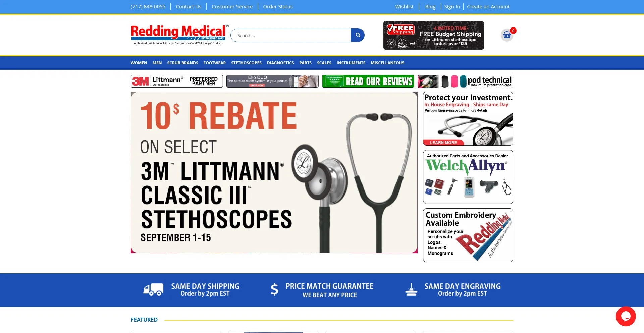644x333 pixels.
Task: Open the red chat bubble widget
Action: [x=626, y=316]
